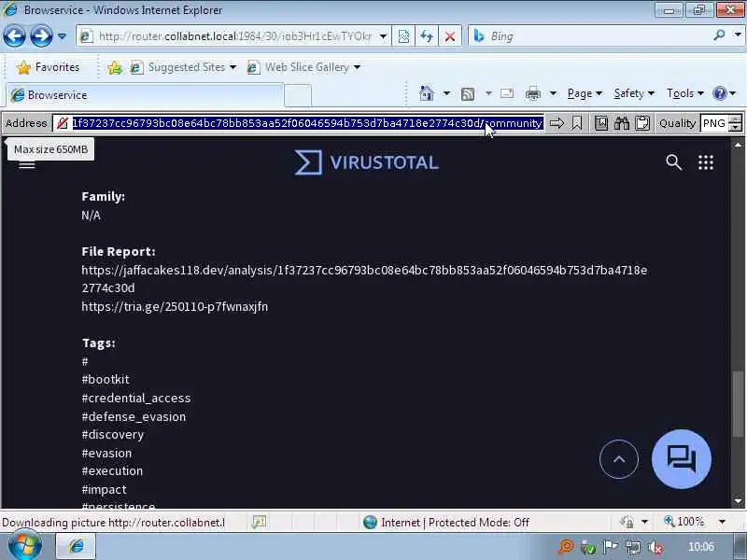This screenshot has height=560, width=747.
Task: Click the #discovery tag
Action: point(112,435)
